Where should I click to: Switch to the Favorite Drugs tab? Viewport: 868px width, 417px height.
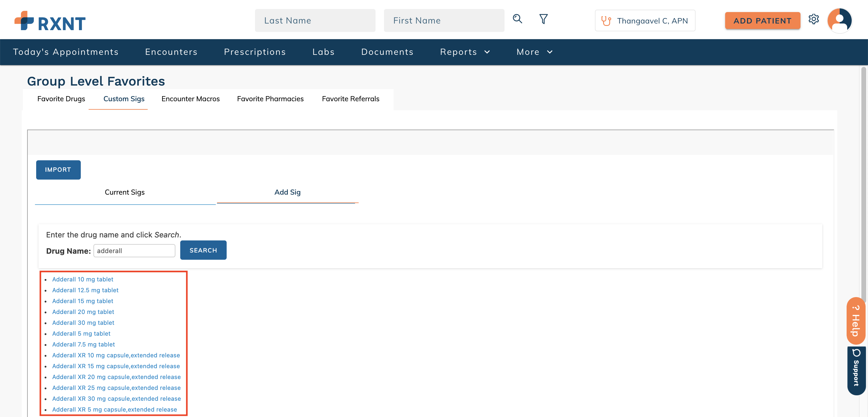click(61, 99)
